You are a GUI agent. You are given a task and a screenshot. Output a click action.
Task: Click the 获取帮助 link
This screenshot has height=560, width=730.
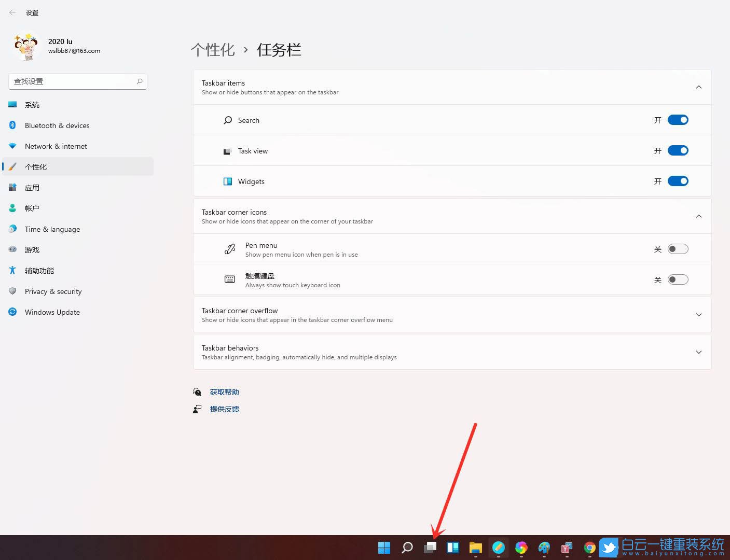tap(224, 391)
